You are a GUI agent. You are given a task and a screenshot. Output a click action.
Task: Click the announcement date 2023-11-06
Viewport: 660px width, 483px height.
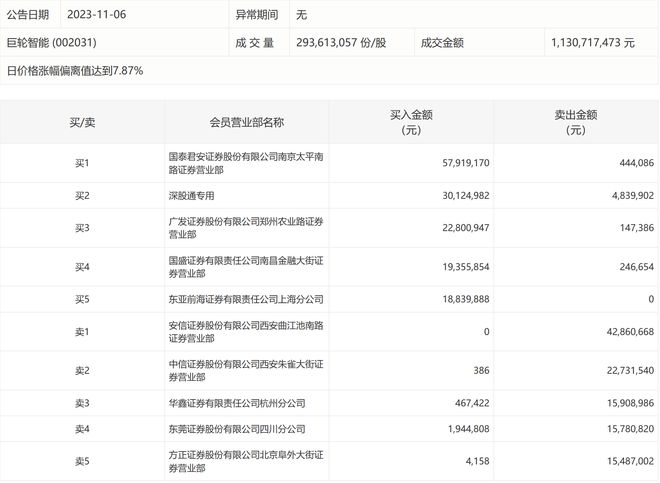tap(96, 14)
